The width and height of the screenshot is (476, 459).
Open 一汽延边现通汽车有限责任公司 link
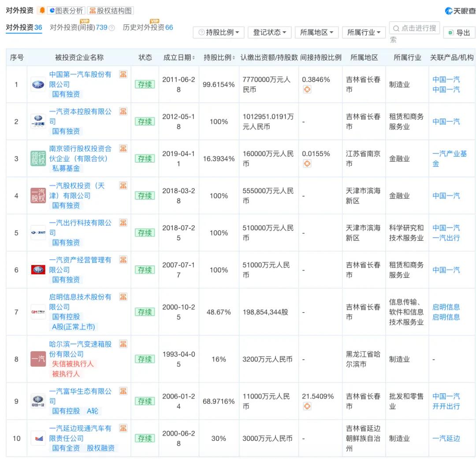(80, 433)
